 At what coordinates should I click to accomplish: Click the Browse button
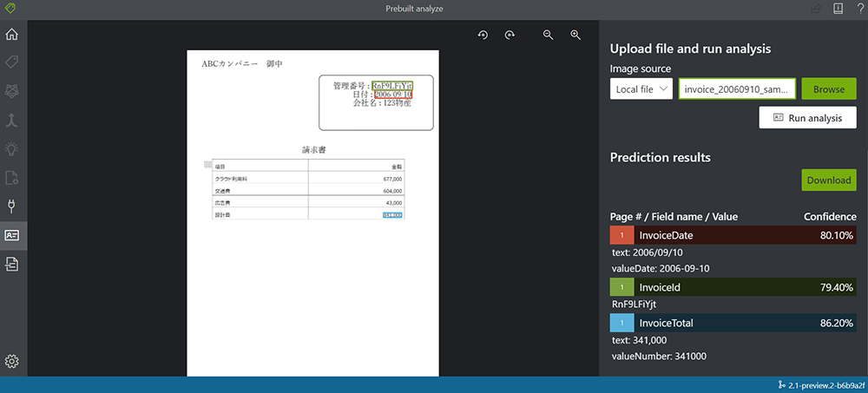pos(828,88)
